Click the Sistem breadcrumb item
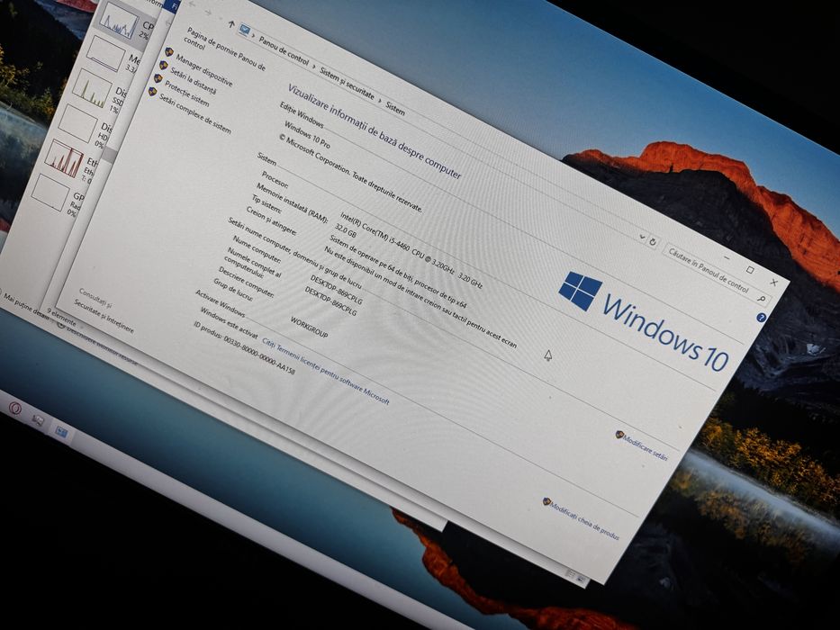Screen dimensions: 840x630 (395, 108)
